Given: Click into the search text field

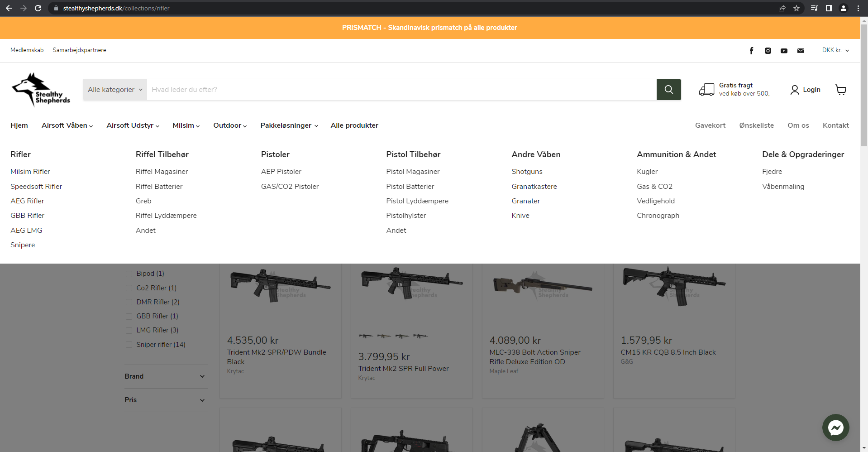Looking at the screenshot, I should point(401,90).
